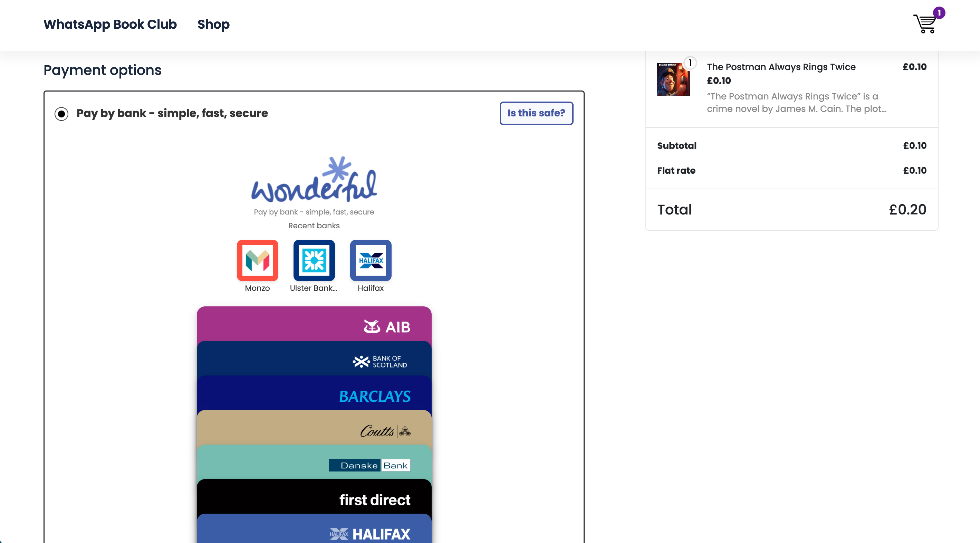Choose the first direct bank card
980x543 pixels.
[314, 498]
